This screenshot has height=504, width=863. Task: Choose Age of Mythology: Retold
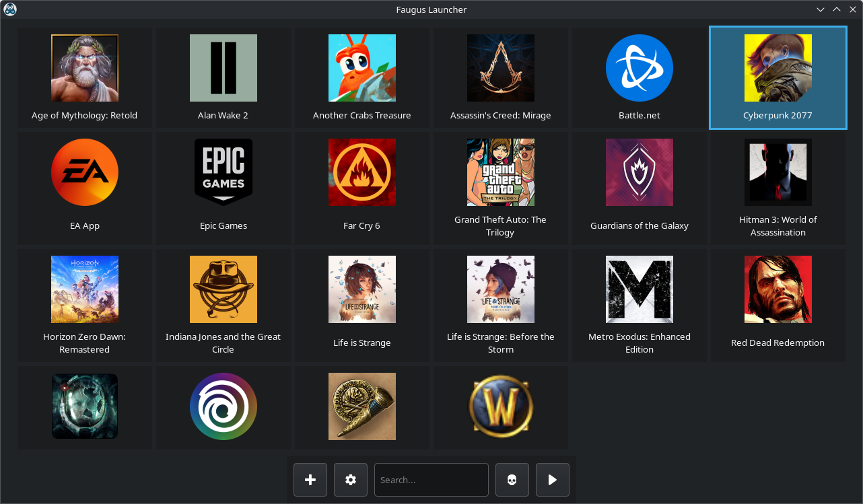[85, 77]
